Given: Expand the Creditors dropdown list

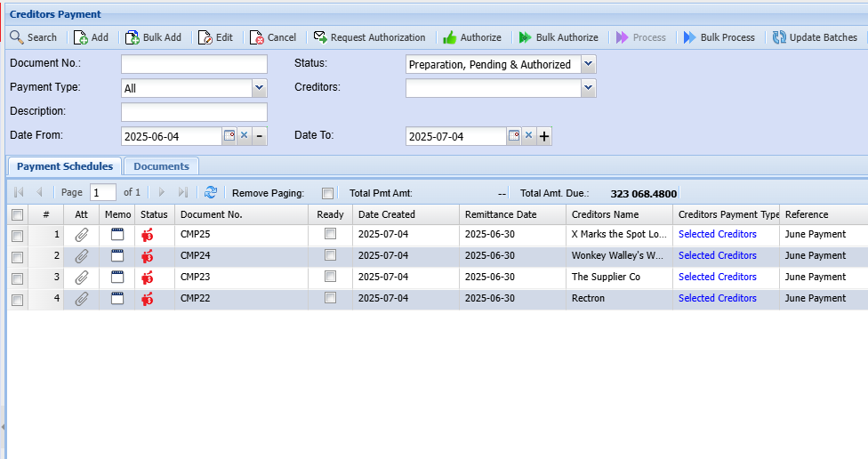Looking at the screenshot, I should click(x=588, y=88).
